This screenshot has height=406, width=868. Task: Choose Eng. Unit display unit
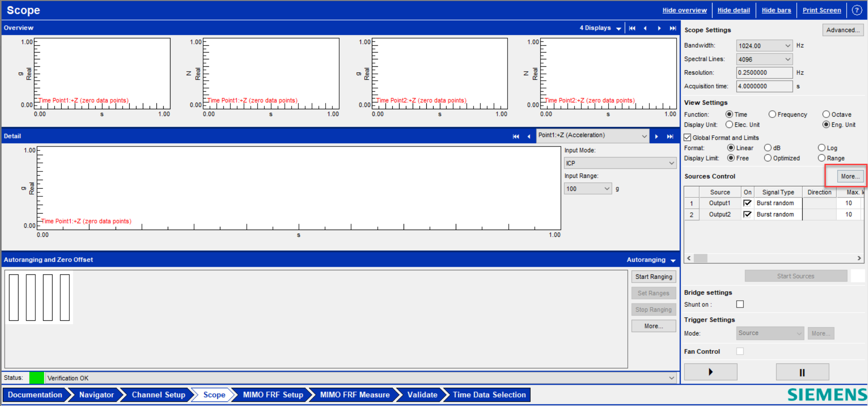826,124
